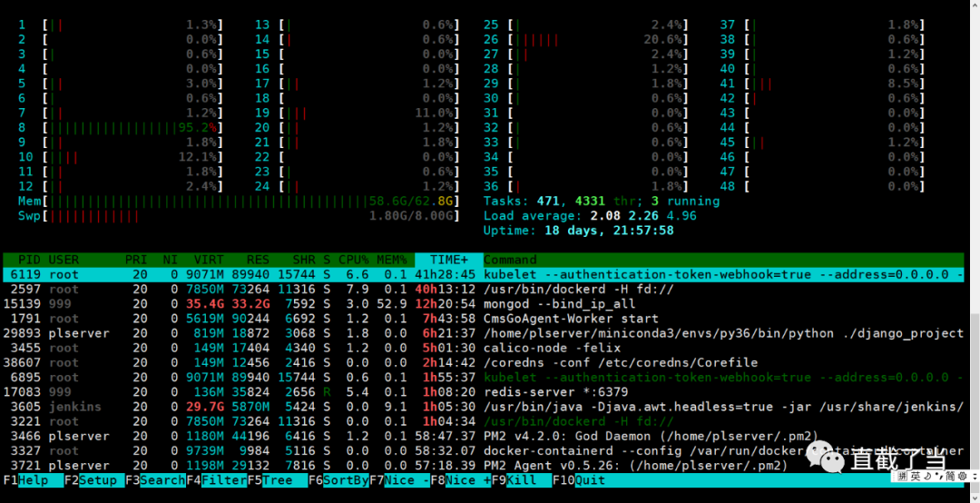The image size is (980, 503).
Task: Select the /usr/bin/dockerd process PID 2597
Action: [x=484, y=289]
